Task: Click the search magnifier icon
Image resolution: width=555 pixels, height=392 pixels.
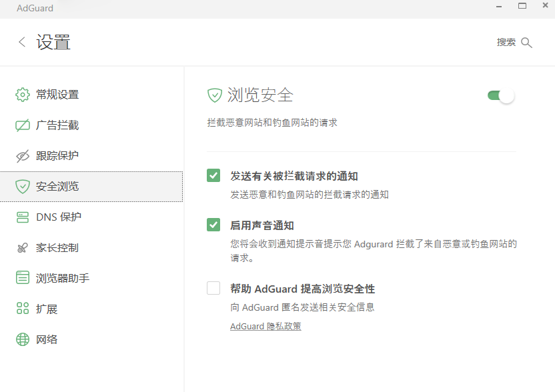Action: pos(527,41)
